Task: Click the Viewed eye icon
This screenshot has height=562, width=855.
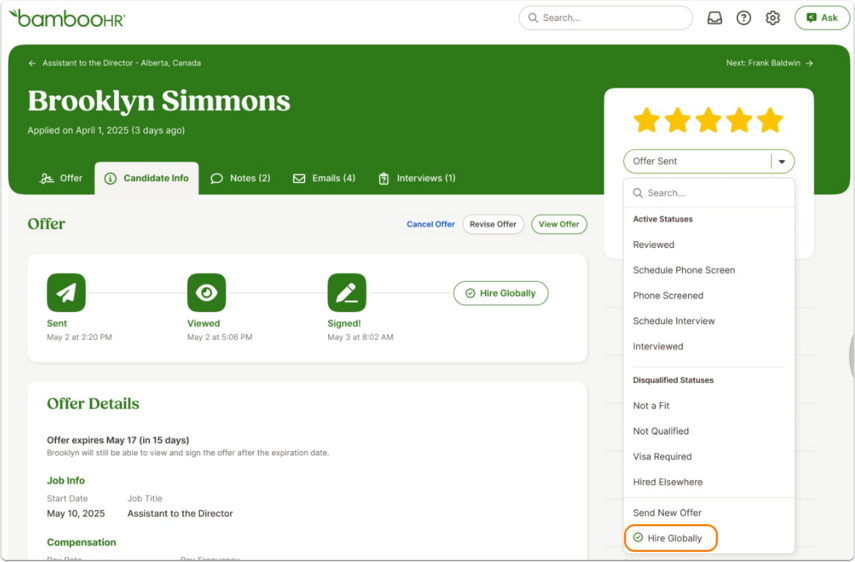Action: 206,293
